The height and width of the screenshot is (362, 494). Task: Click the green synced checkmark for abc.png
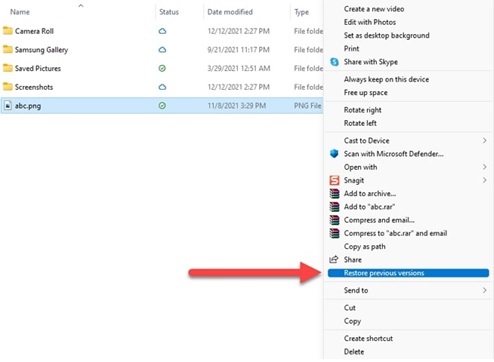point(162,106)
